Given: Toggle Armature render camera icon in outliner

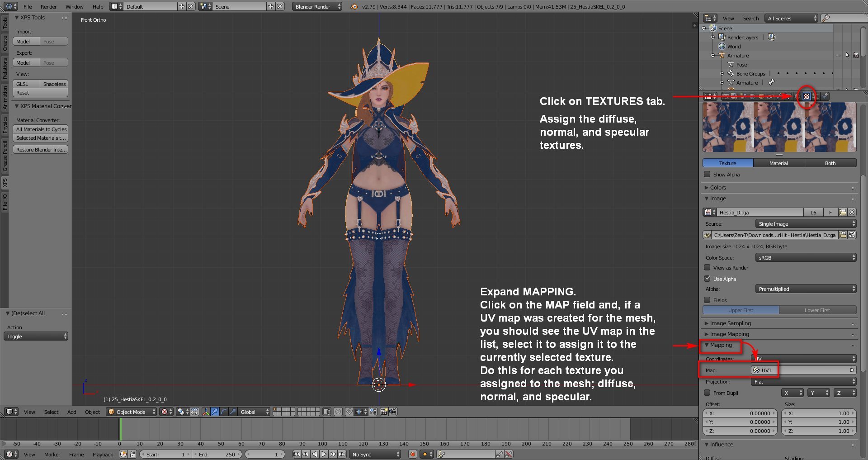Looking at the screenshot, I should [x=856, y=55].
